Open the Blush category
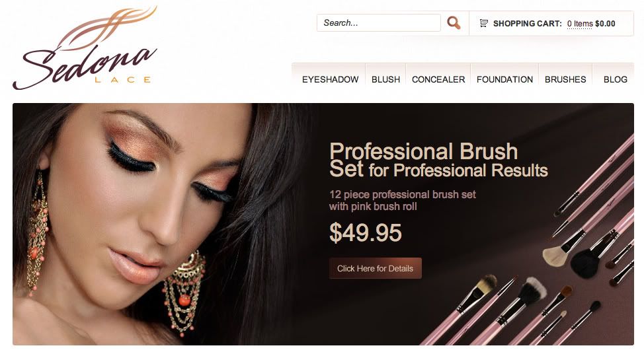The height and width of the screenshot is (354, 644). pyautogui.click(x=385, y=79)
